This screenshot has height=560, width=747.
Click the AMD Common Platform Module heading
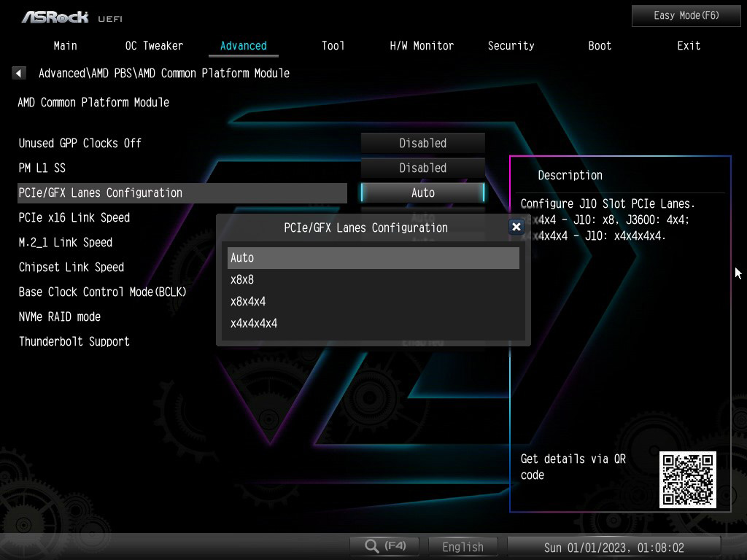[x=93, y=102]
